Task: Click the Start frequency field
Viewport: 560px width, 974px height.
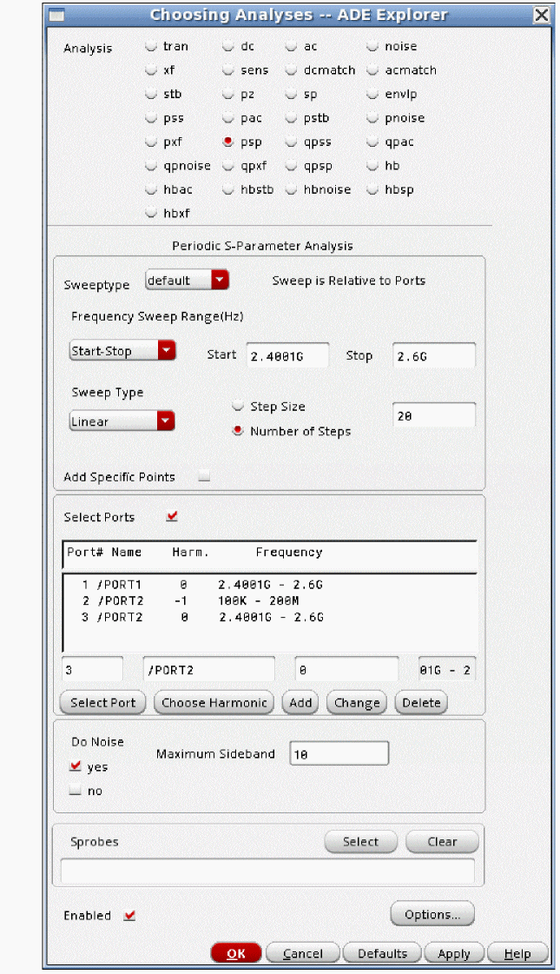Action: click(288, 356)
